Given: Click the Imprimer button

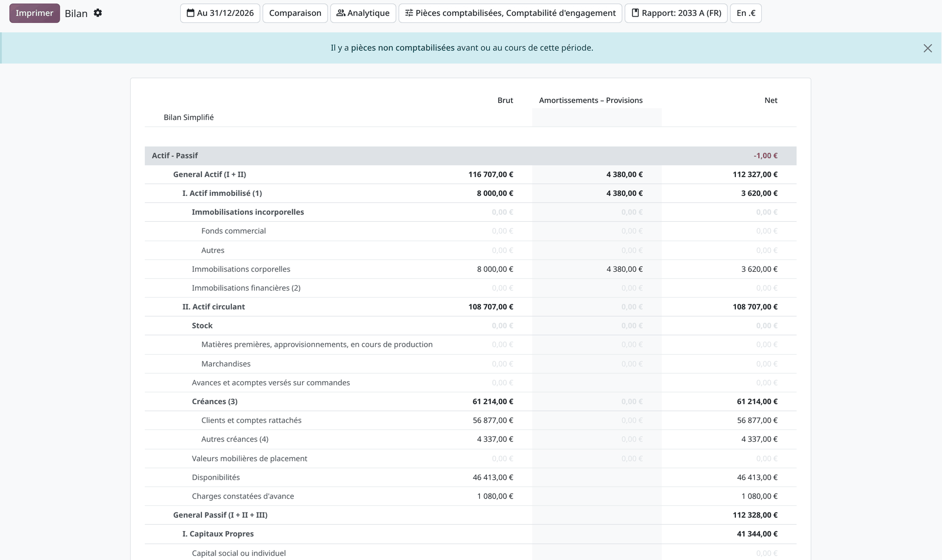Looking at the screenshot, I should tap(35, 13).
